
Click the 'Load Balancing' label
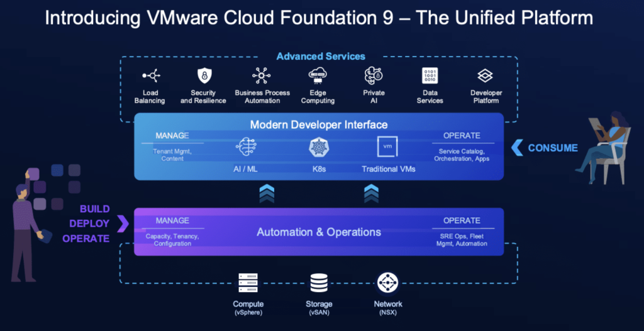(x=151, y=97)
